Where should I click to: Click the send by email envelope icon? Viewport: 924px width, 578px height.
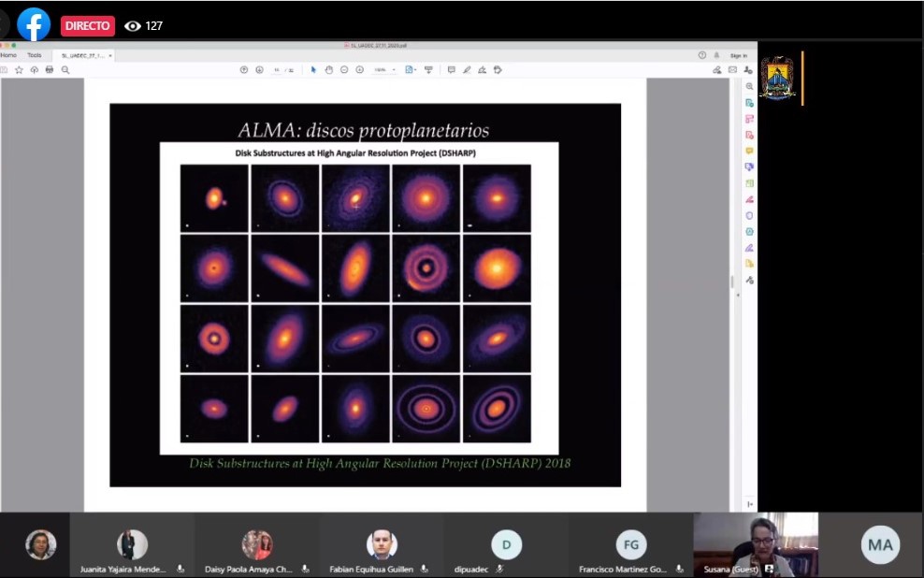[732, 70]
